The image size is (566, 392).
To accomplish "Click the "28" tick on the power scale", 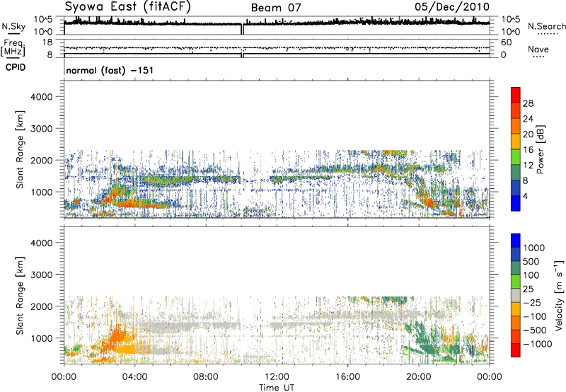I will (528, 103).
